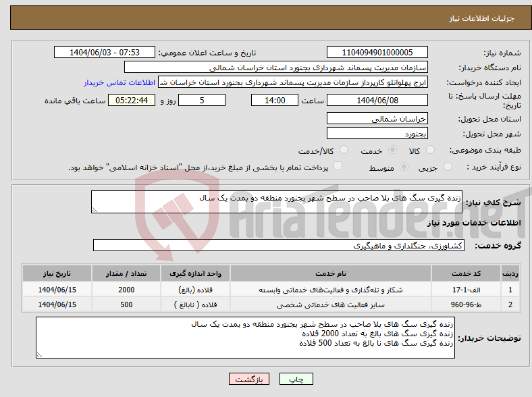Image resolution: width=532 pixels, height=397 pixels.
Task: Click the کد خدمت column header
Action: point(467,273)
